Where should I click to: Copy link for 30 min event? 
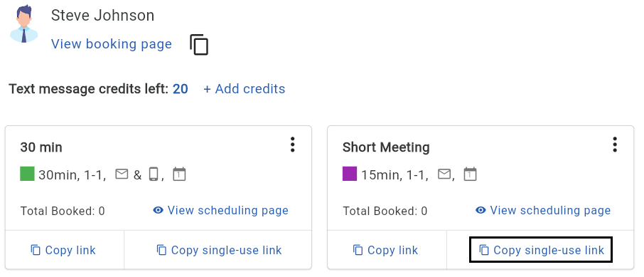click(x=63, y=250)
